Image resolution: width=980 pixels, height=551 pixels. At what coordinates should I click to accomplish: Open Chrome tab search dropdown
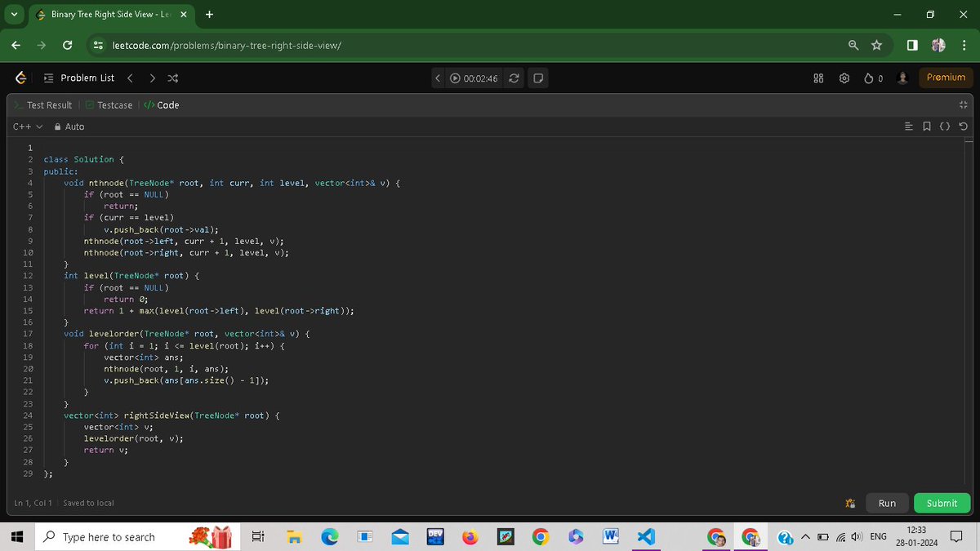(x=15, y=14)
